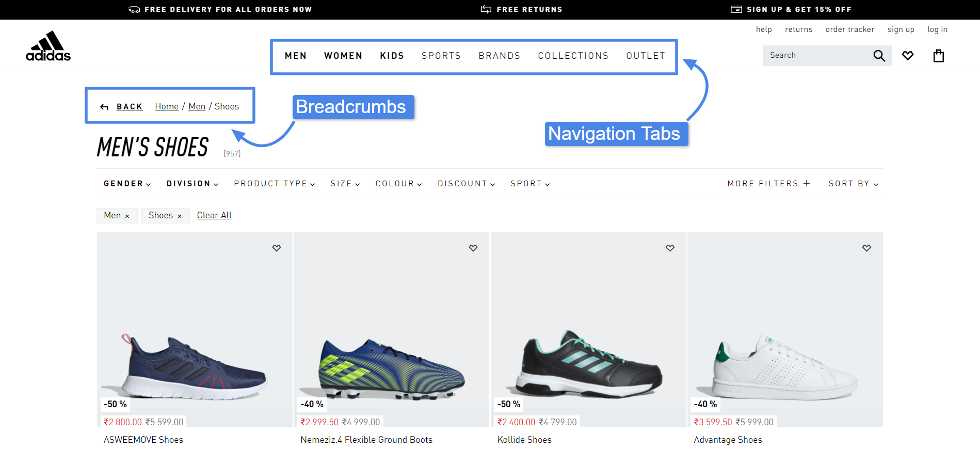Add Kollide Shoes to wishlist
Image resolution: width=980 pixels, height=449 pixels.
click(670, 248)
